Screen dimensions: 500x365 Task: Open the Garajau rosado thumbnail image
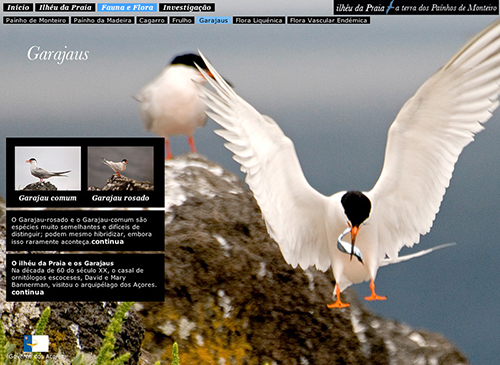pos(121,168)
